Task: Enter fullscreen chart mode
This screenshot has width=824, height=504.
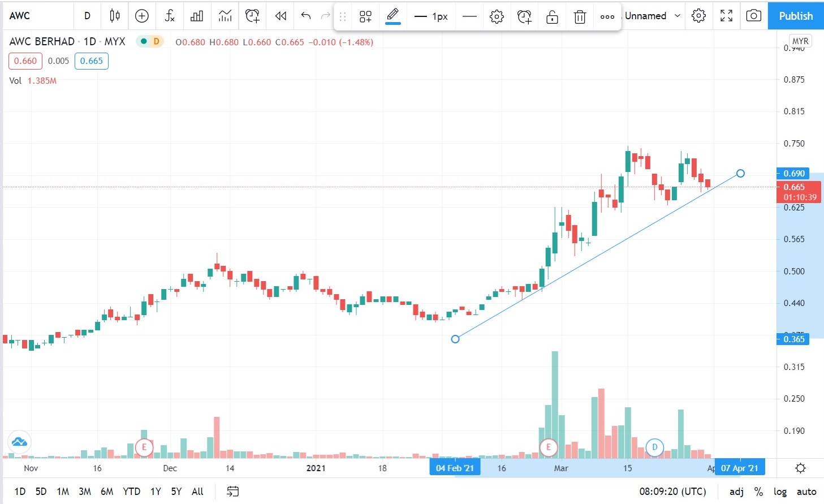Action: [726, 16]
